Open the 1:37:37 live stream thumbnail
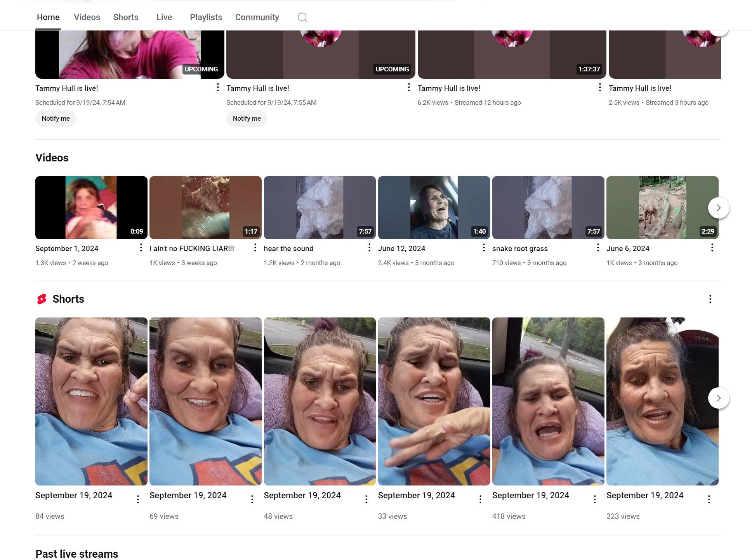 pyautogui.click(x=512, y=55)
